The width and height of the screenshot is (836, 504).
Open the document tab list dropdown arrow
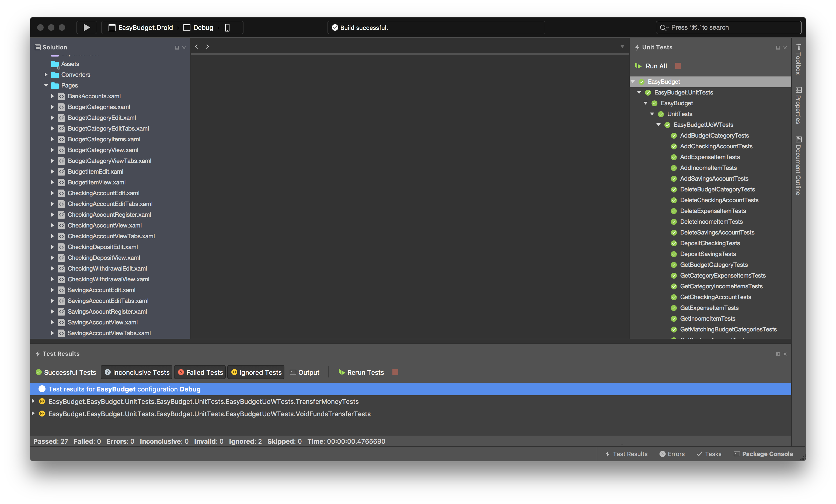[x=622, y=47]
